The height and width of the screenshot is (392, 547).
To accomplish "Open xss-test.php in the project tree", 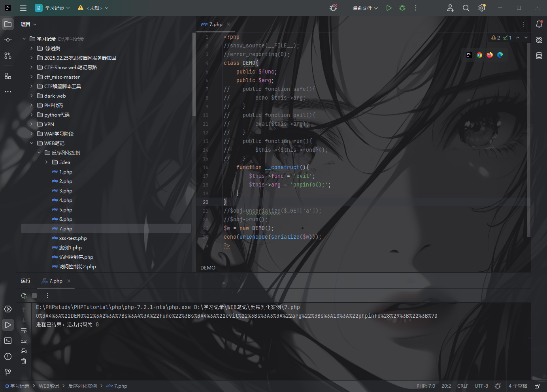I will pyautogui.click(x=69, y=238).
